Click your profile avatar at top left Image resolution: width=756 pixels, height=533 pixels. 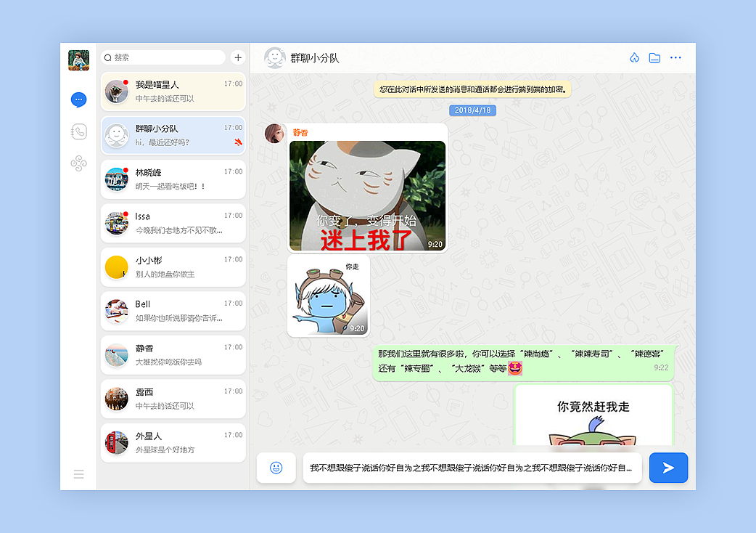[x=78, y=61]
